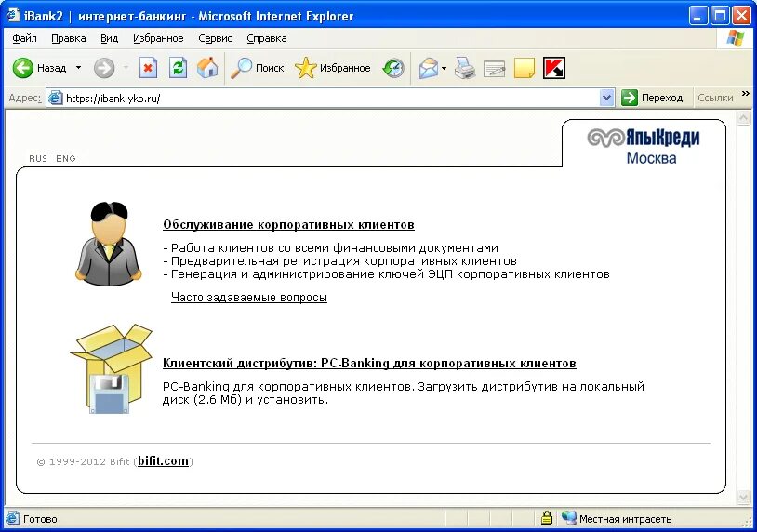Print the page with printer icon
Screen dimensions: 757x532
(x=465, y=68)
